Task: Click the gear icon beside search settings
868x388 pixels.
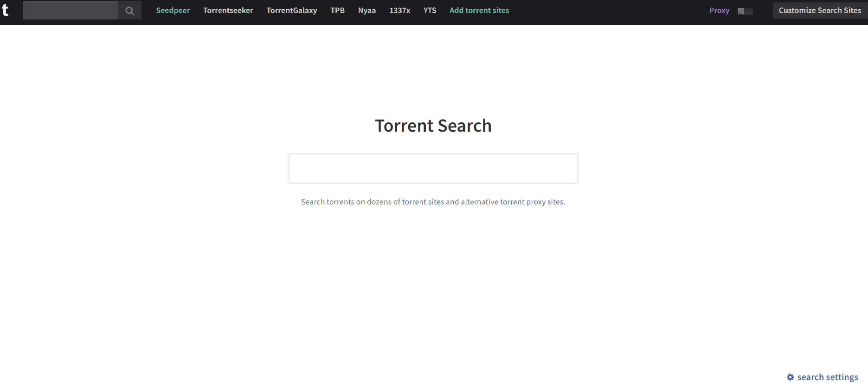Action: point(790,377)
